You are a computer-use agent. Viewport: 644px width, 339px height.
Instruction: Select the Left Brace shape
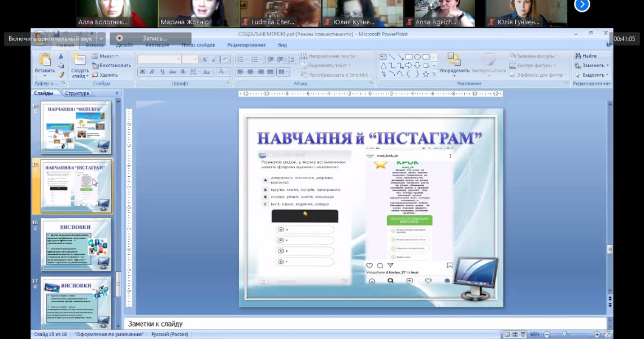(408, 75)
